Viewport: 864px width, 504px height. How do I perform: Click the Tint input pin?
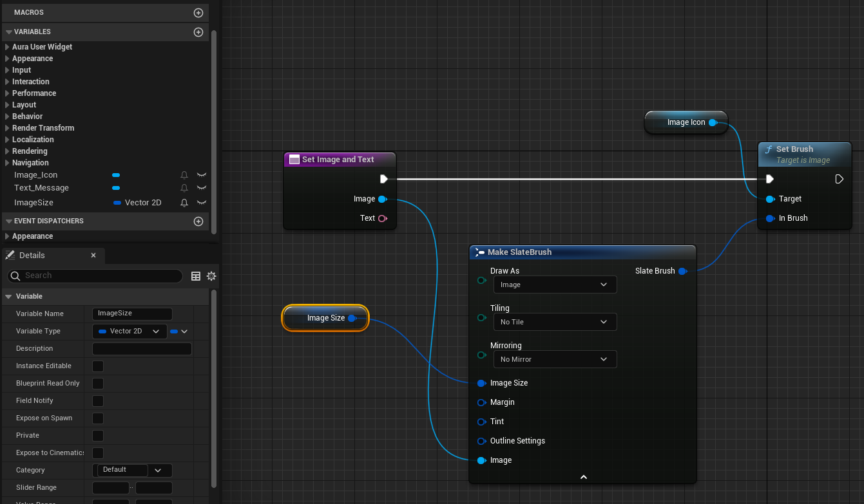tap(481, 422)
